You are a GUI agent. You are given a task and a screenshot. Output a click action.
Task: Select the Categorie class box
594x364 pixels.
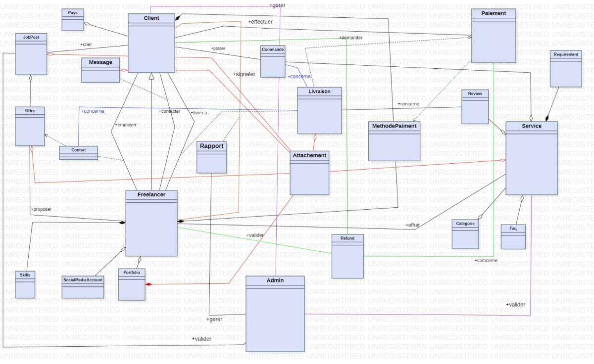coord(465,234)
